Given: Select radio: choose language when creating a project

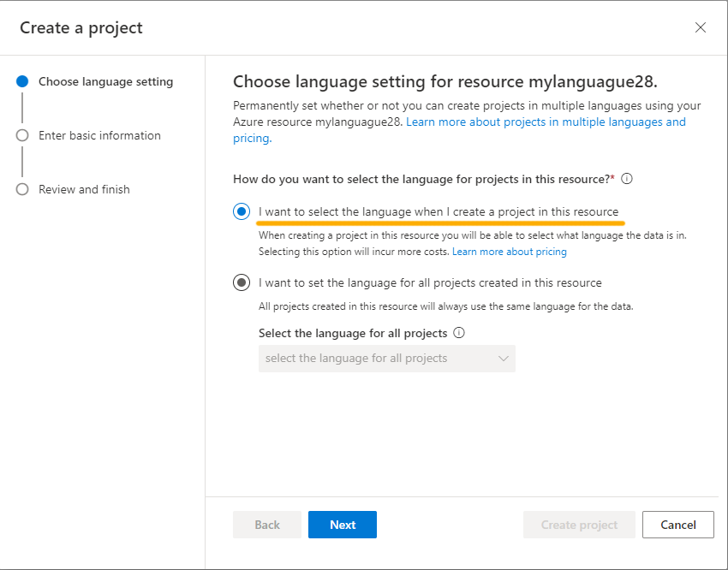Looking at the screenshot, I should pyautogui.click(x=242, y=212).
